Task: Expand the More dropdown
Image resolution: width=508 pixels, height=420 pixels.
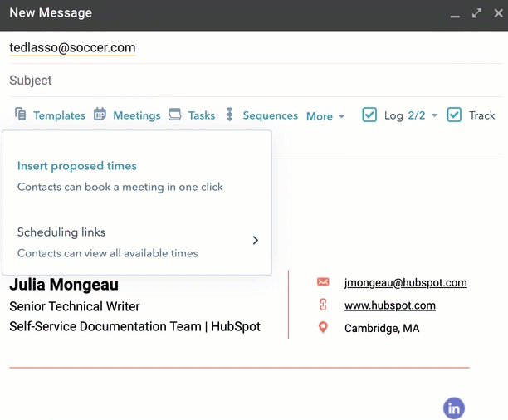Action: coord(325,116)
